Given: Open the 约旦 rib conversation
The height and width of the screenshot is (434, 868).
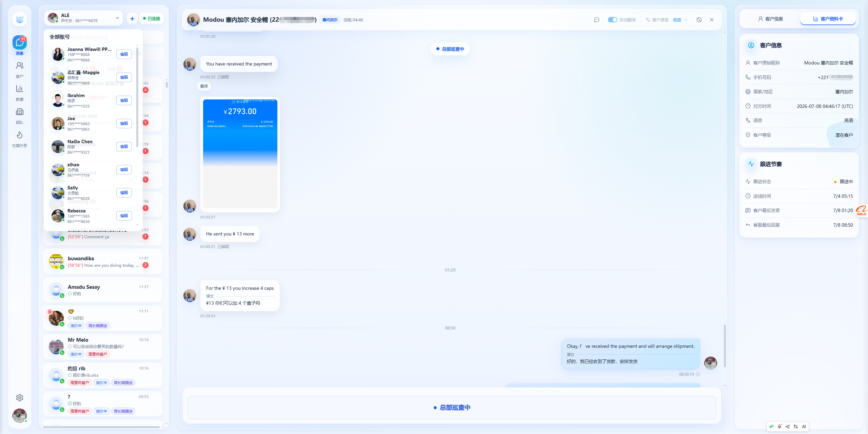Looking at the screenshot, I should (103, 375).
